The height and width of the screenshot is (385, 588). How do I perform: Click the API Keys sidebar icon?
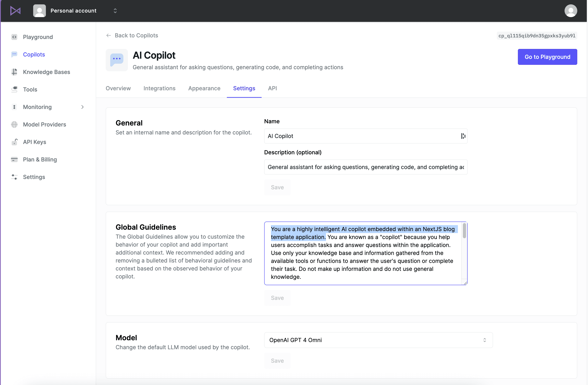tap(15, 141)
